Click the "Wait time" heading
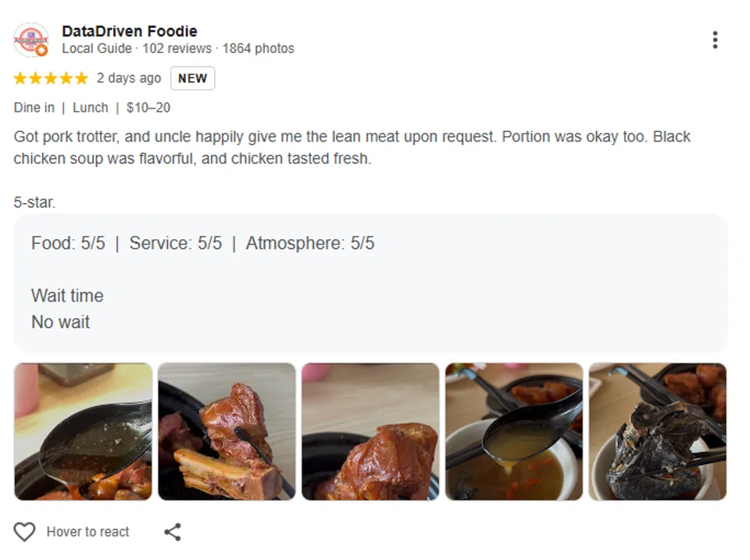The image size is (750, 560). [x=67, y=296]
